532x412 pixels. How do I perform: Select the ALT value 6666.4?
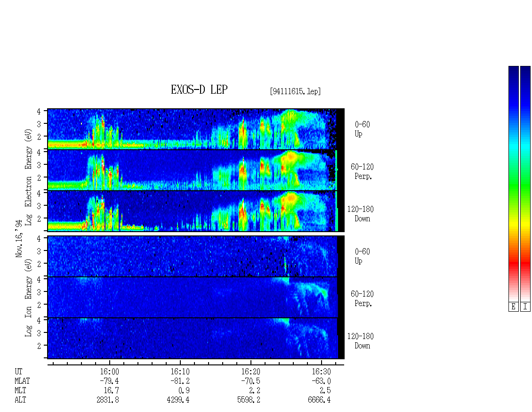pyautogui.click(x=319, y=400)
